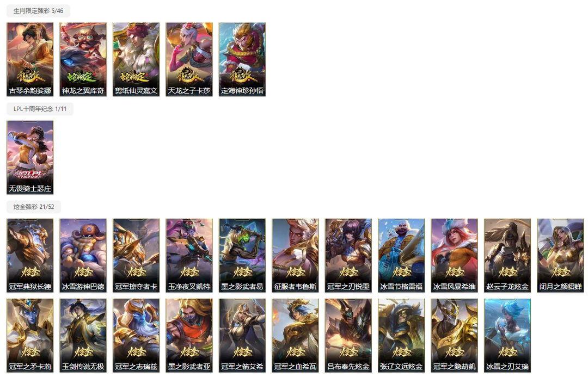Select the 冰雪游神巴德 skin card
This screenshot has width=588, height=377.
pyautogui.click(x=83, y=256)
